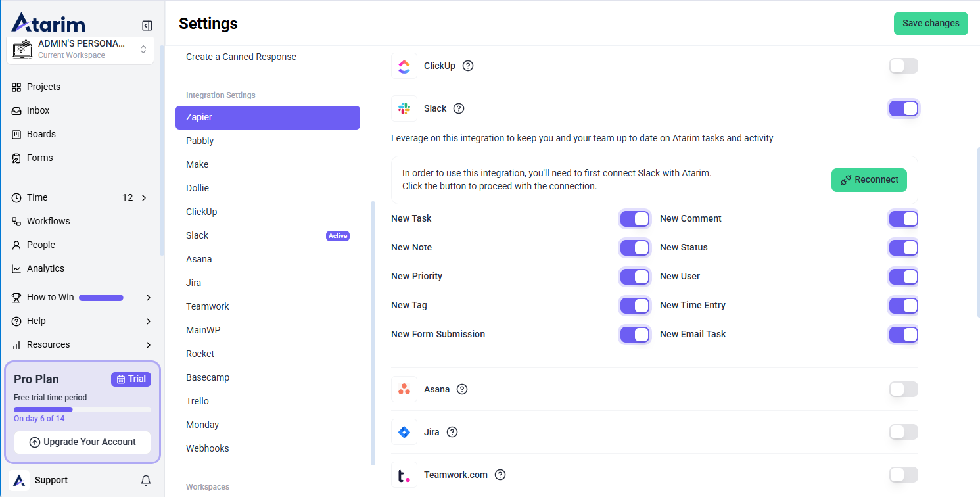
Task: Click the Atarim logo
Action: coord(49,24)
